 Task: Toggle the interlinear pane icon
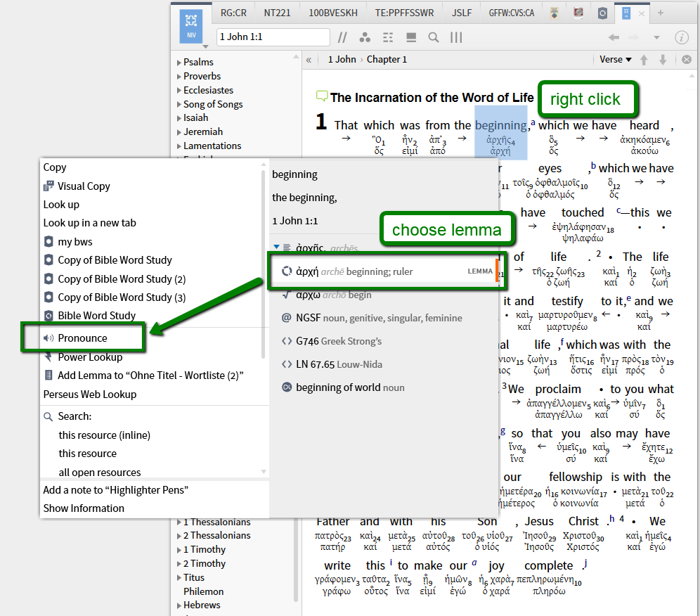[x=388, y=37]
